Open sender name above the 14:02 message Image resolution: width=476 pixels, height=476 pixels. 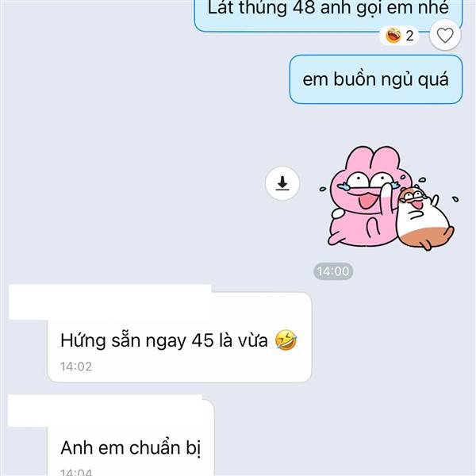click(x=110, y=302)
